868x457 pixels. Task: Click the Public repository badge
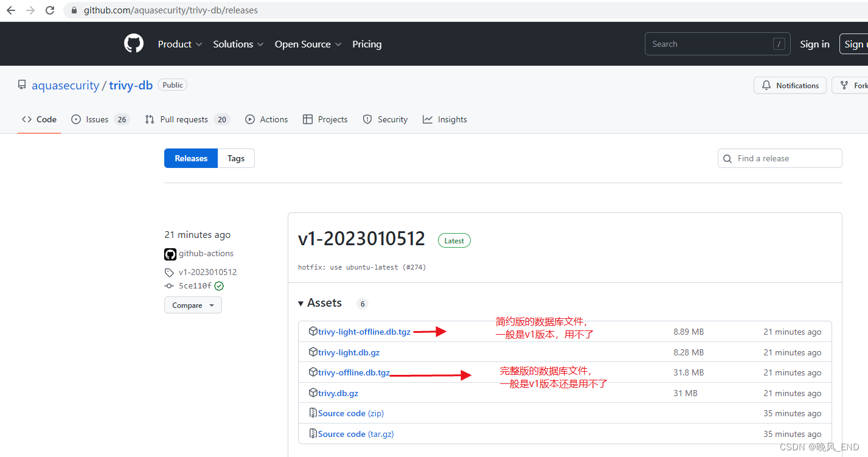173,85
